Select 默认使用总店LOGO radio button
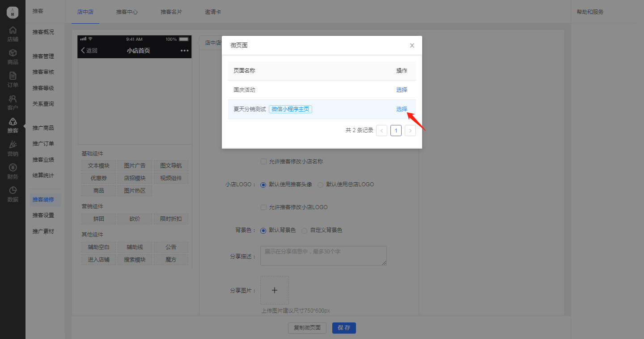The width and height of the screenshot is (644, 339). (320, 185)
